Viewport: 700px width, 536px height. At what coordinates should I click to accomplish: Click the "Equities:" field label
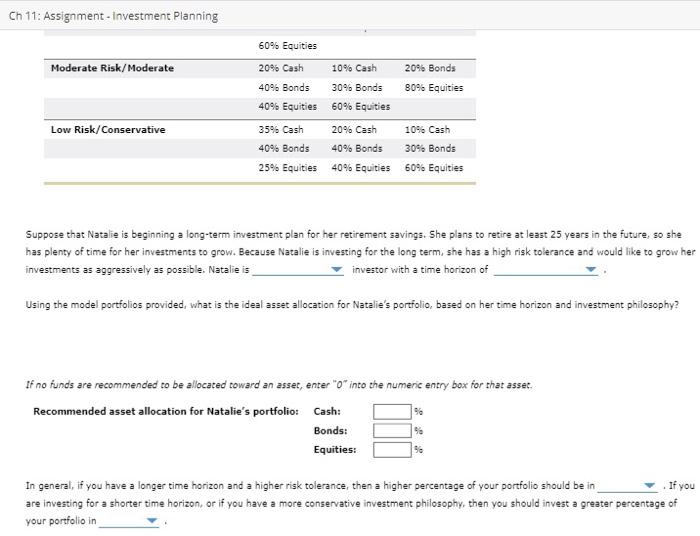(x=335, y=449)
